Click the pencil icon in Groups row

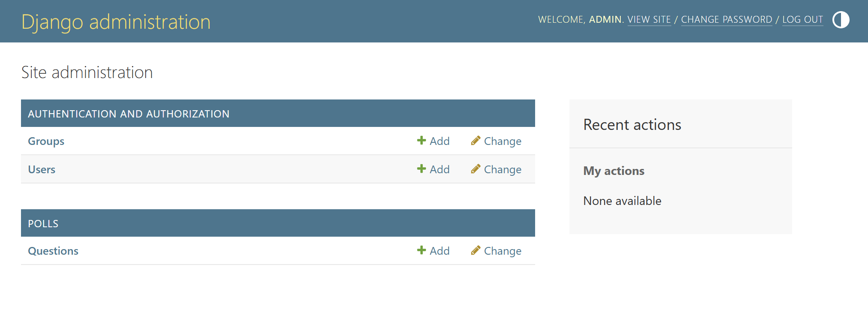pos(476,141)
